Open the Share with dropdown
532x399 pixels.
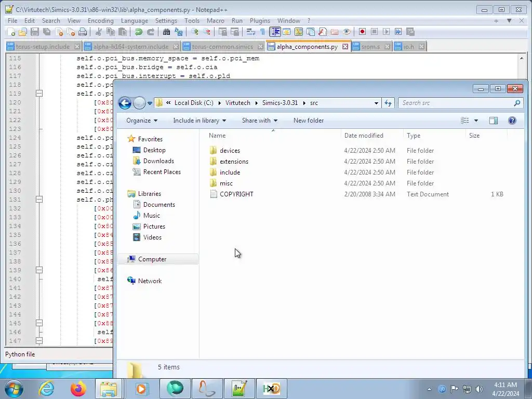tap(260, 121)
